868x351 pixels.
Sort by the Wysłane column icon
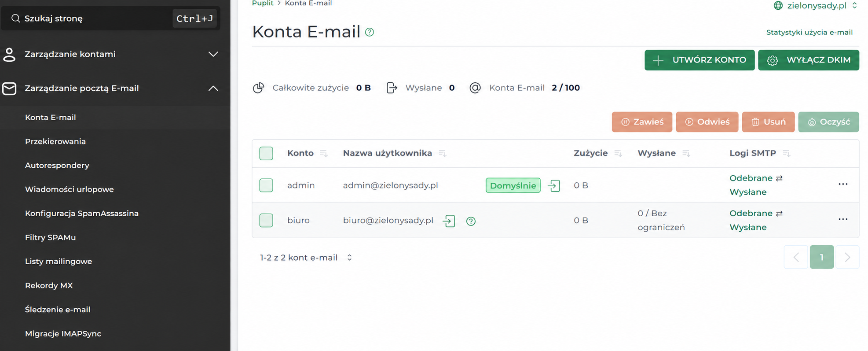[686, 153]
